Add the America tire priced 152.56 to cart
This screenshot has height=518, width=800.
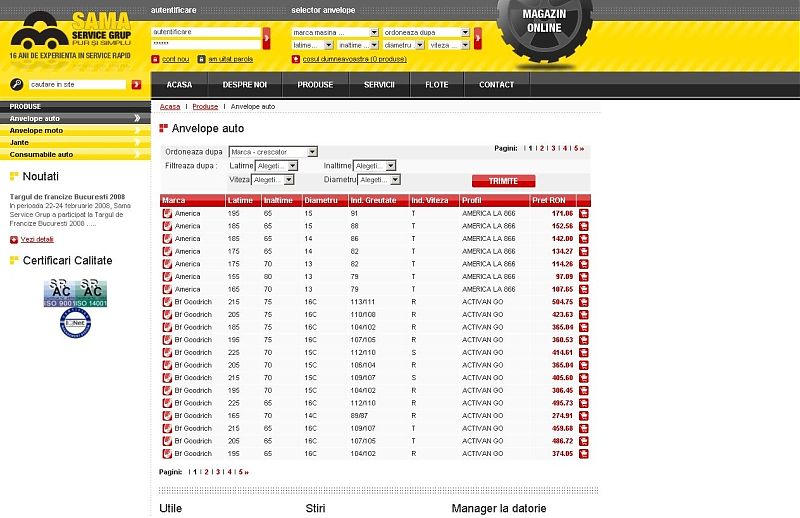point(584,226)
